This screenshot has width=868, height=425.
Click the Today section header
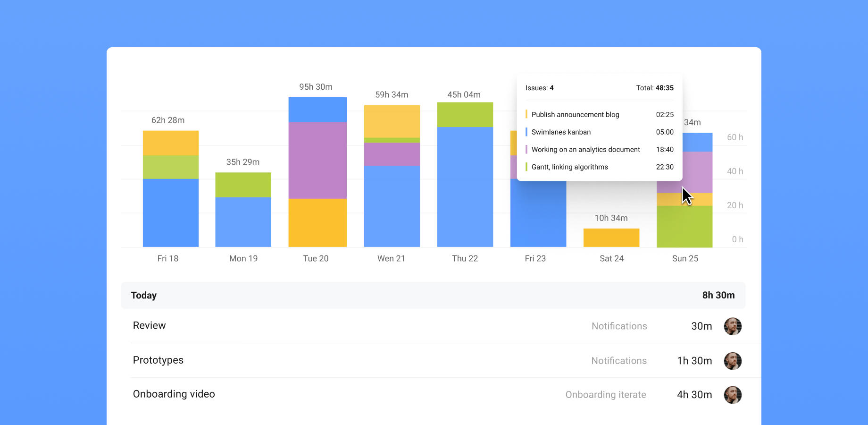[144, 296]
